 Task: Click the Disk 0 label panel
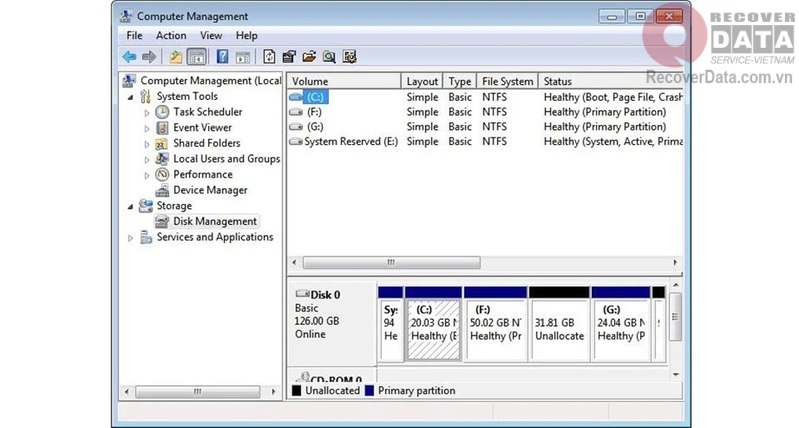(332, 324)
